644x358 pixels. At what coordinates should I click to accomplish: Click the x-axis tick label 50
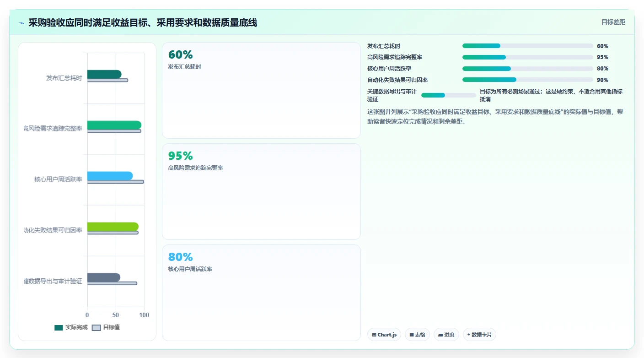click(116, 315)
